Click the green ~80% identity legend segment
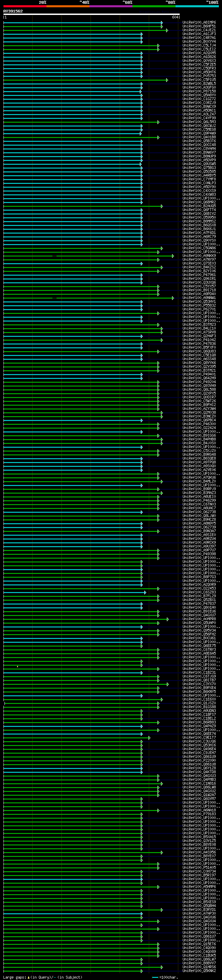Viewport: 222px width, 980px height. (x=154, y=6)
